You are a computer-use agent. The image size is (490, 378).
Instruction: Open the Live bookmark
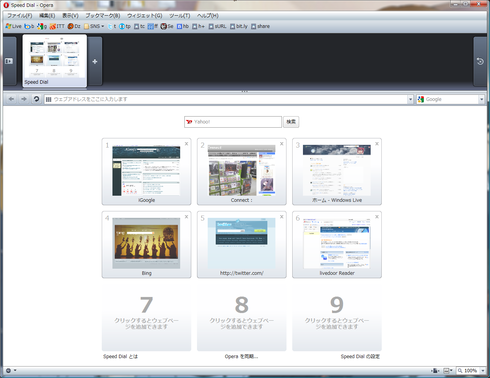point(13,26)
